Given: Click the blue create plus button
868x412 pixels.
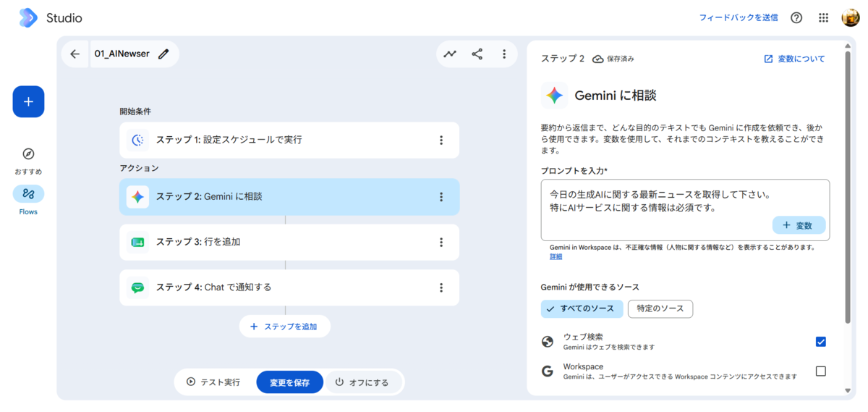Looking at the screenshot, I should [x=28, y=101].
